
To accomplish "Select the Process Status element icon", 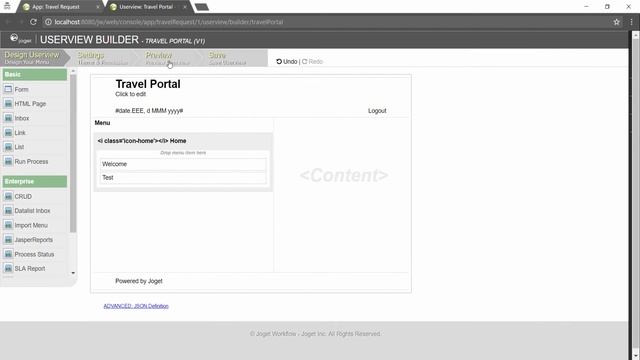I will pyautogui.click(x=8, y=254).
